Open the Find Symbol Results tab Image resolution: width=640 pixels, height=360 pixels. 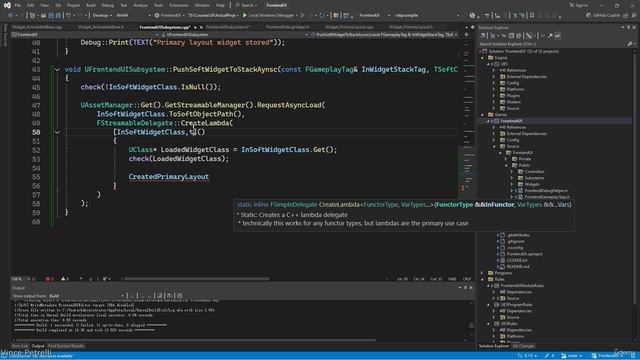(66, 346)
